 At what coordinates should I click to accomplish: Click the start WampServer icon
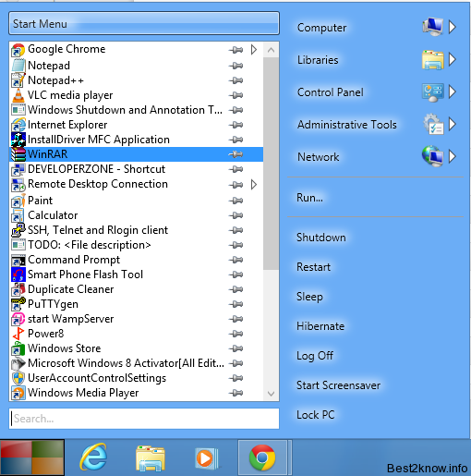point(18,319)
